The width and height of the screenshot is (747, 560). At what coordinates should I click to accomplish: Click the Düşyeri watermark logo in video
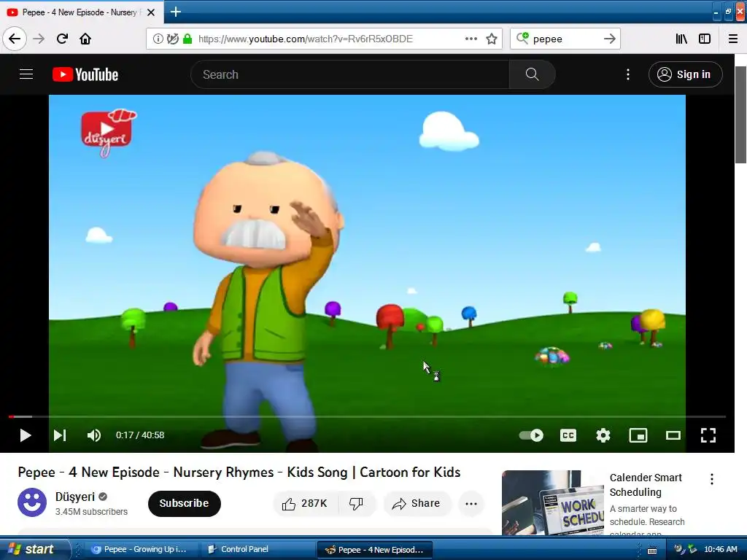coord(108,133)
